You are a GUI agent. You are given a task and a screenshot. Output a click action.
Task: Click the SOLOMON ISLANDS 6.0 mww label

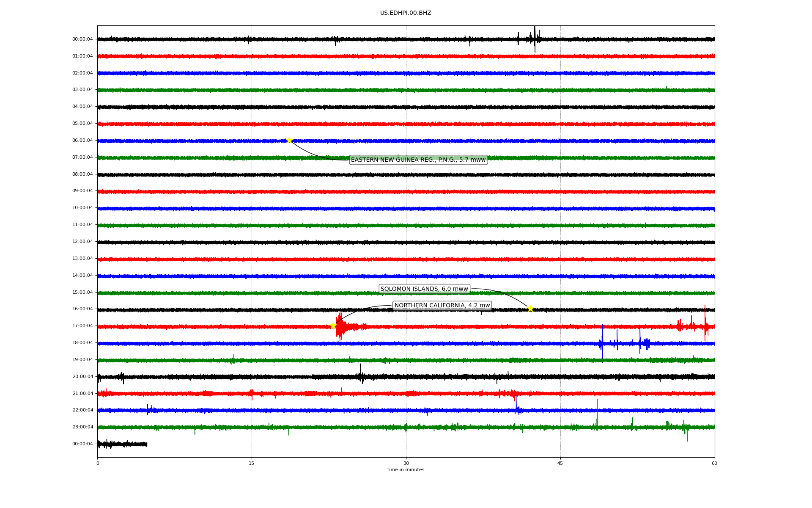click(424, 289)
